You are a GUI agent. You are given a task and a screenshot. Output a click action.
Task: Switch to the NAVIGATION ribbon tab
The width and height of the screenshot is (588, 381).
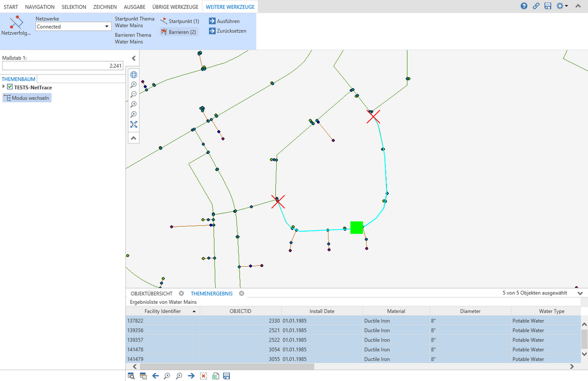(40, 7)
